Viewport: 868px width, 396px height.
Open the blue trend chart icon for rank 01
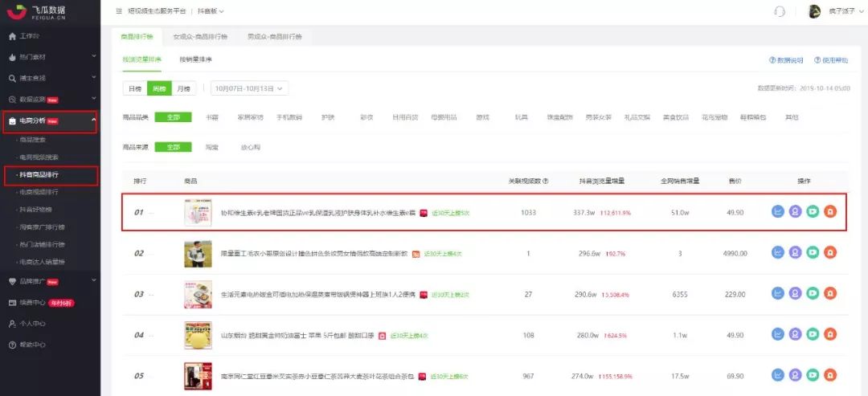click(x=778, y=212)
